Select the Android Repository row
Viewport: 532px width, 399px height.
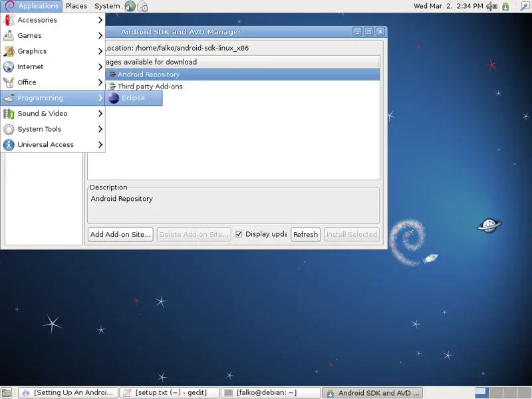click(x=242, y=74)
